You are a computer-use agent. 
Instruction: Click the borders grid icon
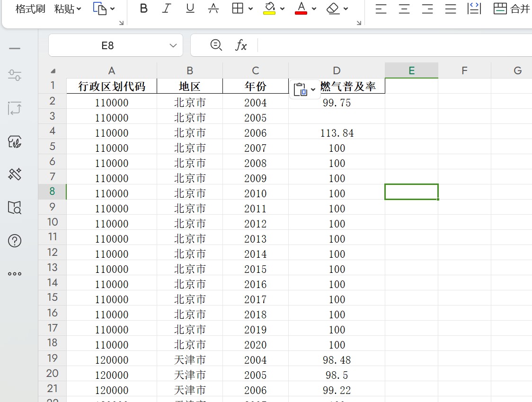pos(238,9)
